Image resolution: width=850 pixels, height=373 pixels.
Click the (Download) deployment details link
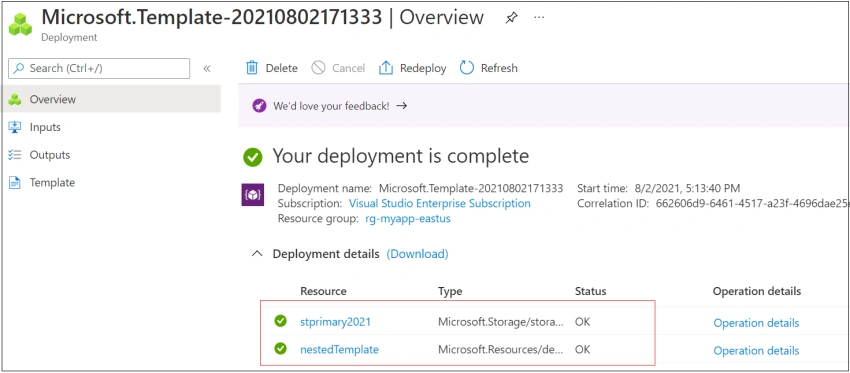(x=417, y=254)
